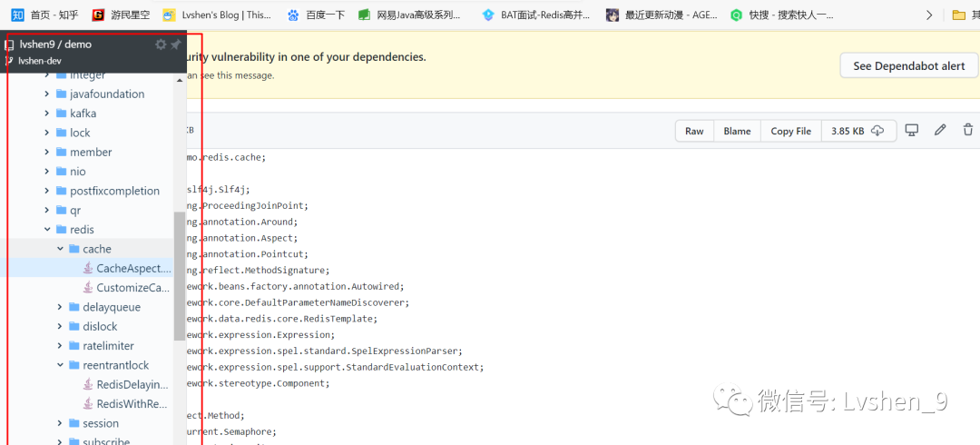Expand the postfixcompletion folder chevron
The height and width of the screenshot is (445, 980).
47,191
